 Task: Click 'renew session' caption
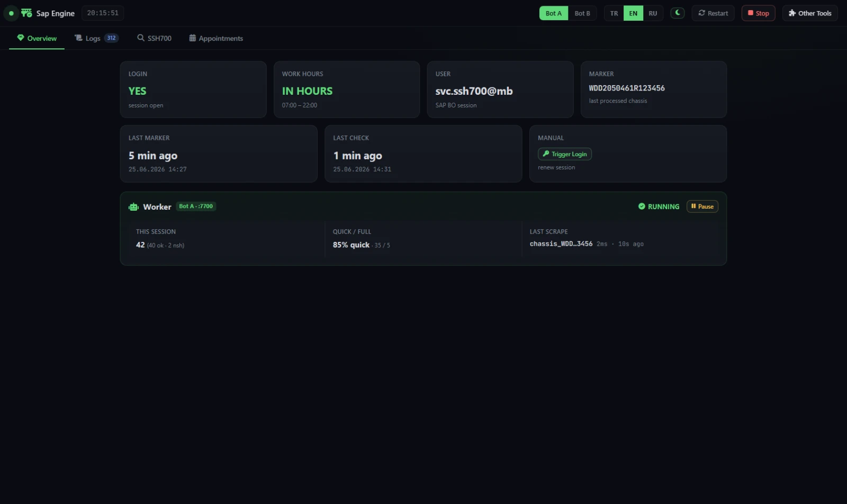click(556, 167)
